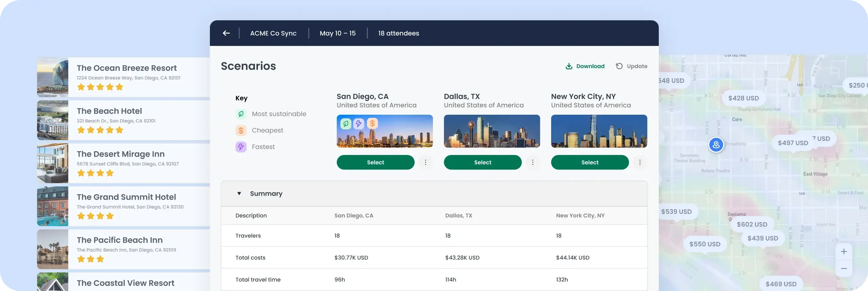Click the dollar badge on San Diego image
Viewport: 868px width, 291px height.
372,124
